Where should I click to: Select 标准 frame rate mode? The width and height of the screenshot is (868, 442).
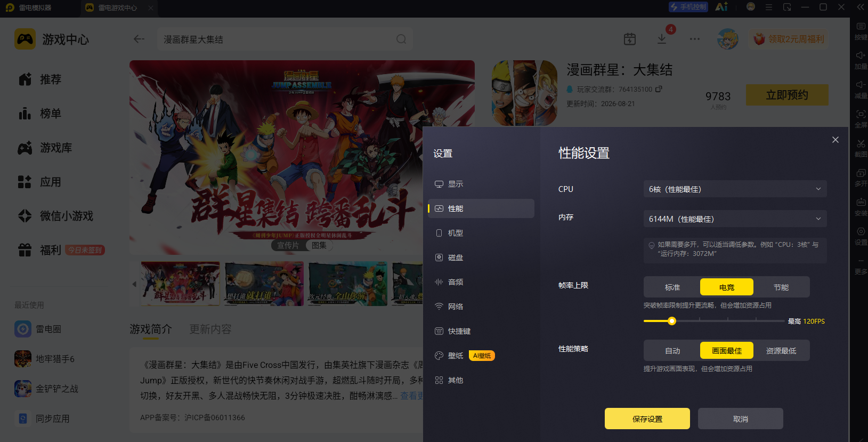click(672, 287)
